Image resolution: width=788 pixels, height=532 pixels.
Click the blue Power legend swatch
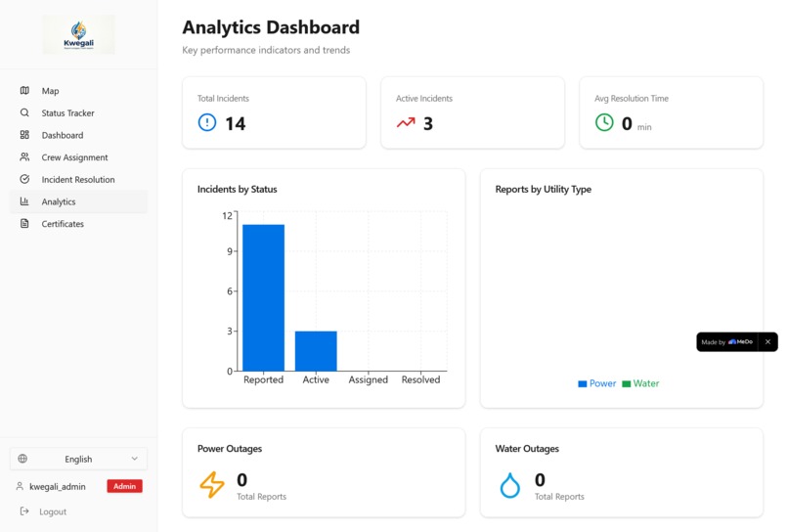point(583,383)
